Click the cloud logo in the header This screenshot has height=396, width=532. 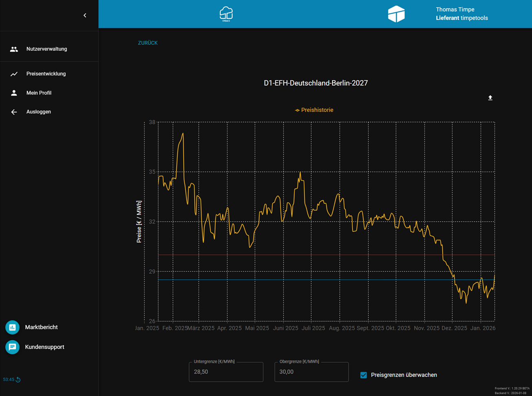(x=226, y=14)
